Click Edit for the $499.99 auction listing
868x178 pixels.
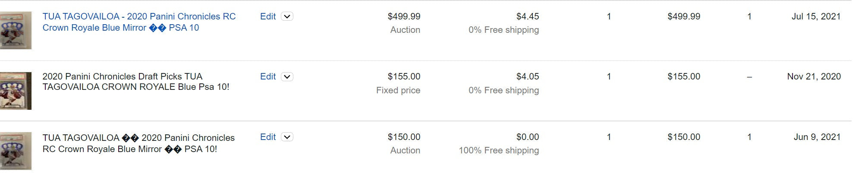267,16
